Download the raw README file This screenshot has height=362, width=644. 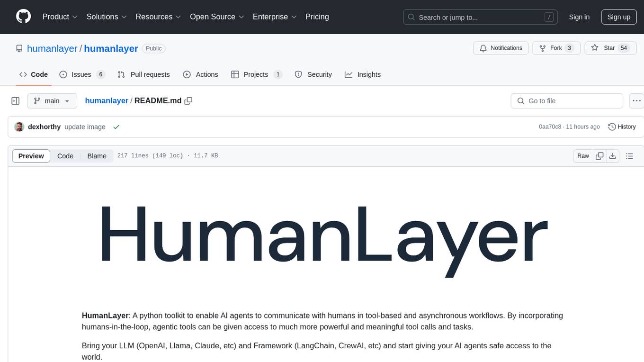(612, 156)
